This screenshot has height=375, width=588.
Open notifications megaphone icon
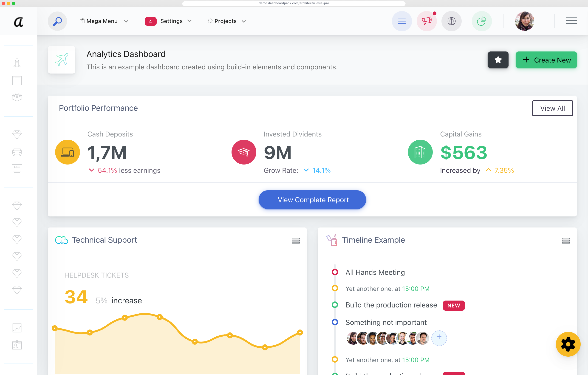427,21
